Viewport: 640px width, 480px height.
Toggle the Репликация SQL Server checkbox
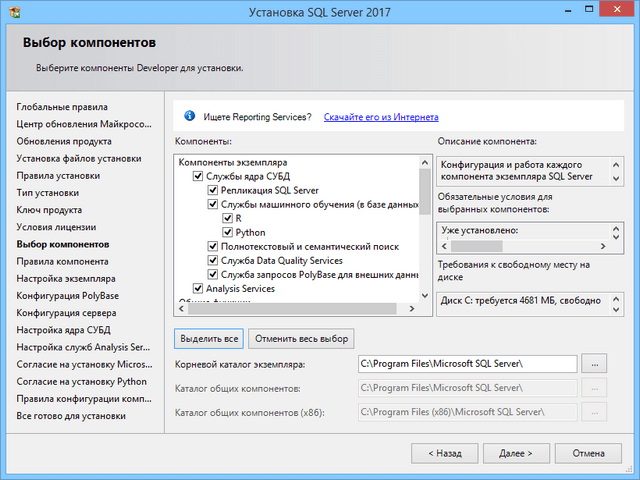213,190
